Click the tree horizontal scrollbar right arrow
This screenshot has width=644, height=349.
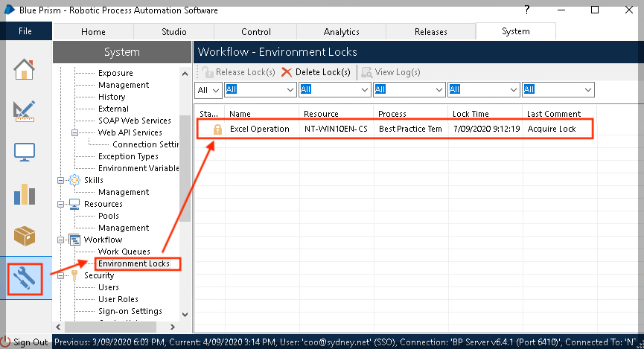pyautogui.click(x=173, y=327)
